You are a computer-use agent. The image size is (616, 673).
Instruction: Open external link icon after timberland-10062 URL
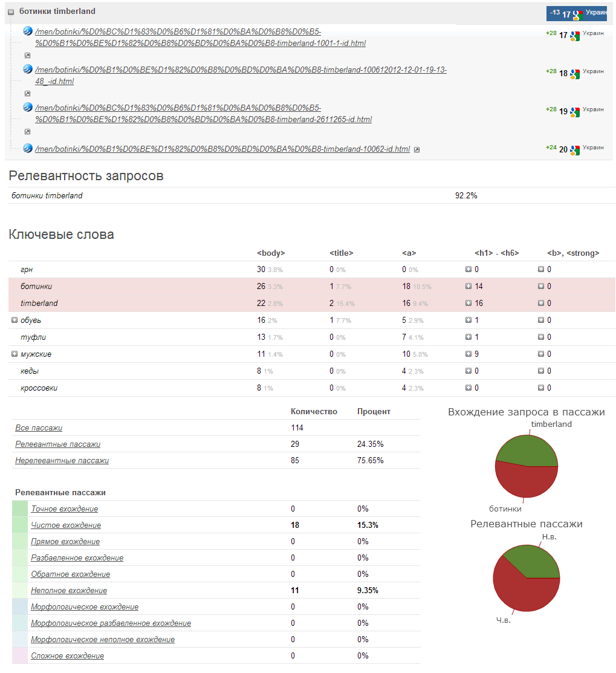pos(417,149)
